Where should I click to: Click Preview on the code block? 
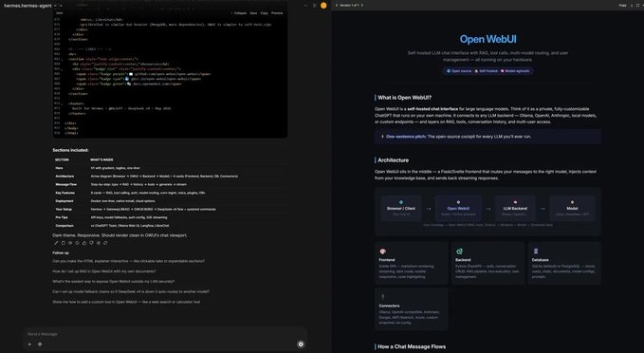[277, 13]
